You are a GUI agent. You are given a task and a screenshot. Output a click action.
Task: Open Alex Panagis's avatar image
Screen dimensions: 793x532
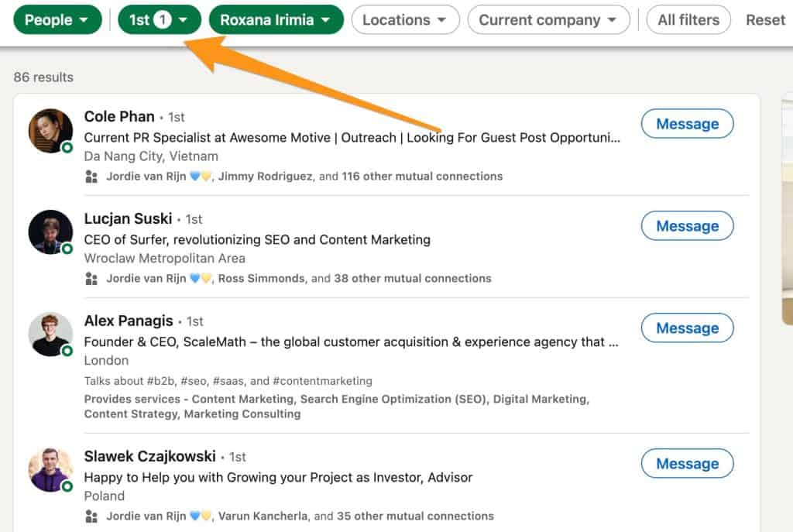pos(51,335)
